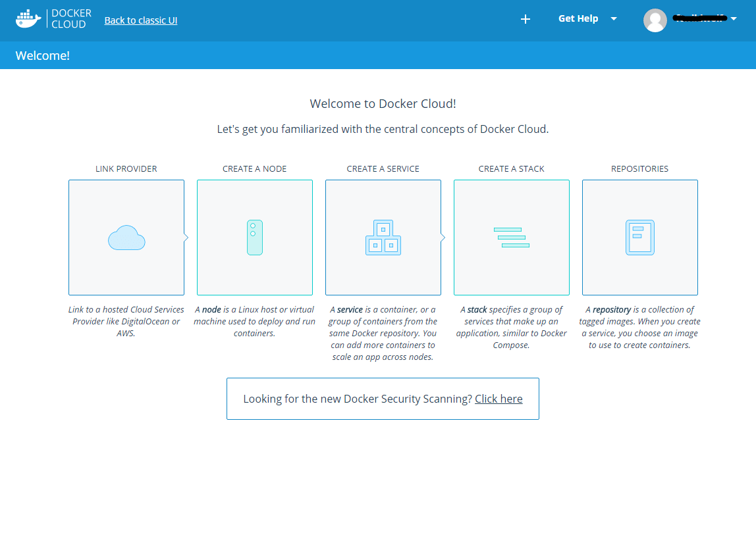Click the REPOSITORIES heading
The width and height of the screenshot is (756, 556).
click(x=640, y=168)
